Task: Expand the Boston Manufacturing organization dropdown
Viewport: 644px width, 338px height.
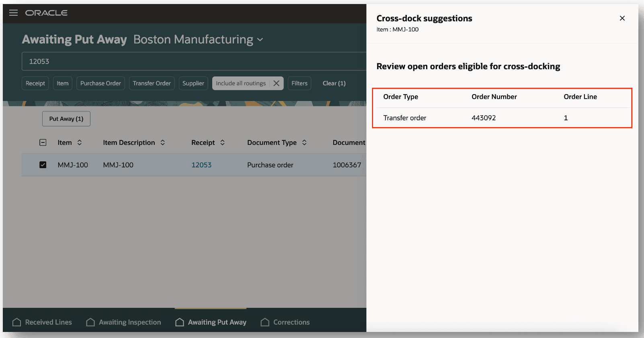Action: [x=260, y=39]
